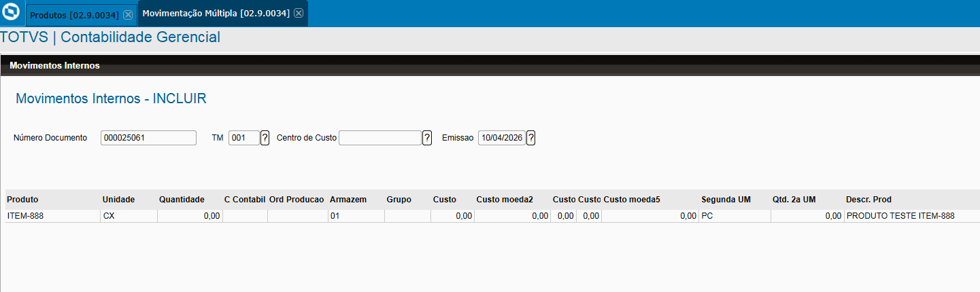Click the Movimentos Internos title bar
Image resolution: width=980 pixels, height=292 pixels.
(490, 65)
